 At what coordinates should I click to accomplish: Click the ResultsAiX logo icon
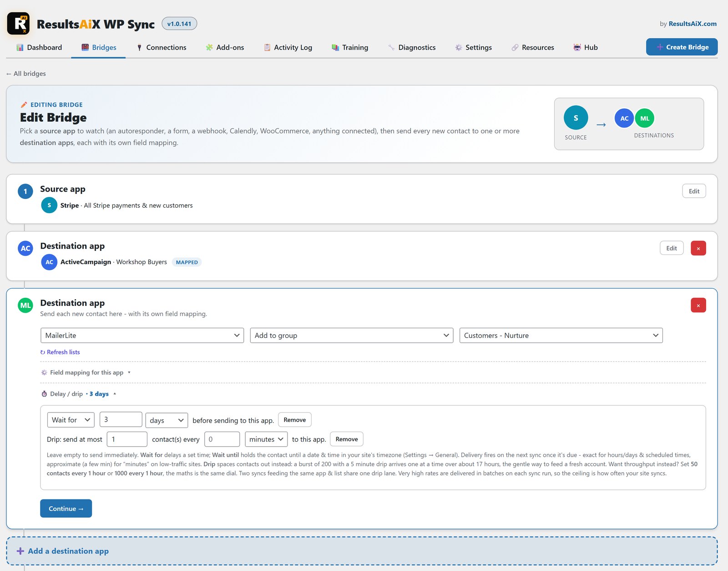pyautogui.click(x=18, y=24)
